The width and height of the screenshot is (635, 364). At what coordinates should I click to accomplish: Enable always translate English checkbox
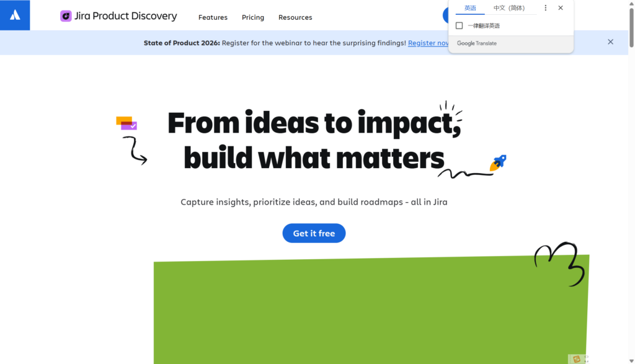(460, 25)
